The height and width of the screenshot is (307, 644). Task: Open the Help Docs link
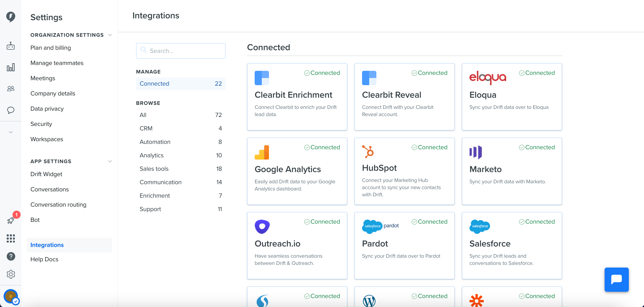click(x=44, y=259)
